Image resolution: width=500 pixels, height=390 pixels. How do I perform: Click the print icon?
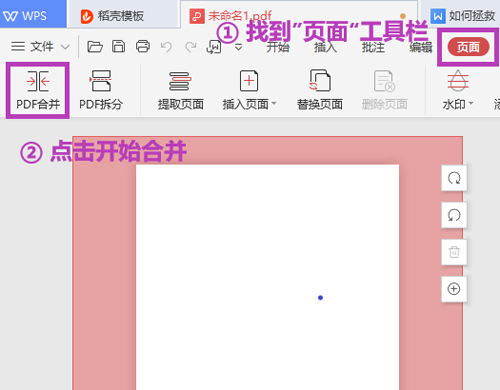(143, 47)
